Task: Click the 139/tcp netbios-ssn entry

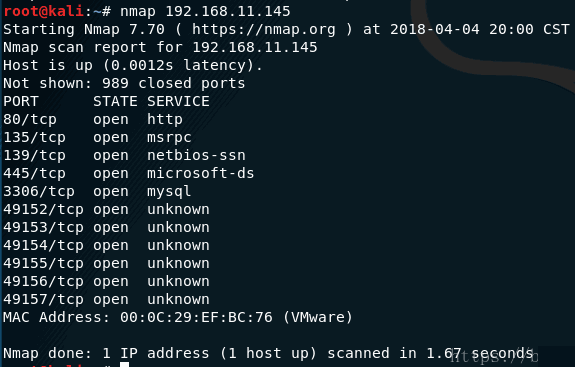Action: click(x=124, y=155)
